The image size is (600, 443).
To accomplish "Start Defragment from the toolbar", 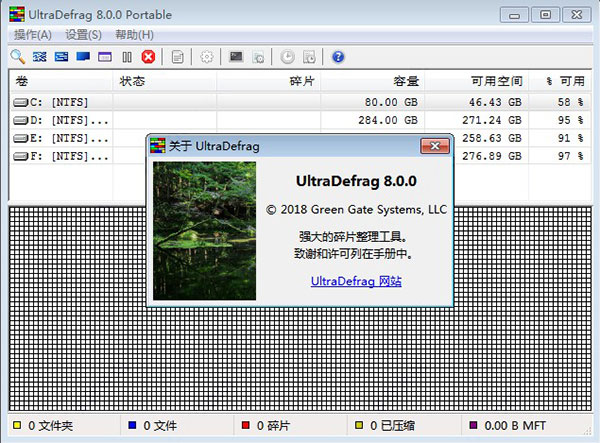I will [39, 57].
